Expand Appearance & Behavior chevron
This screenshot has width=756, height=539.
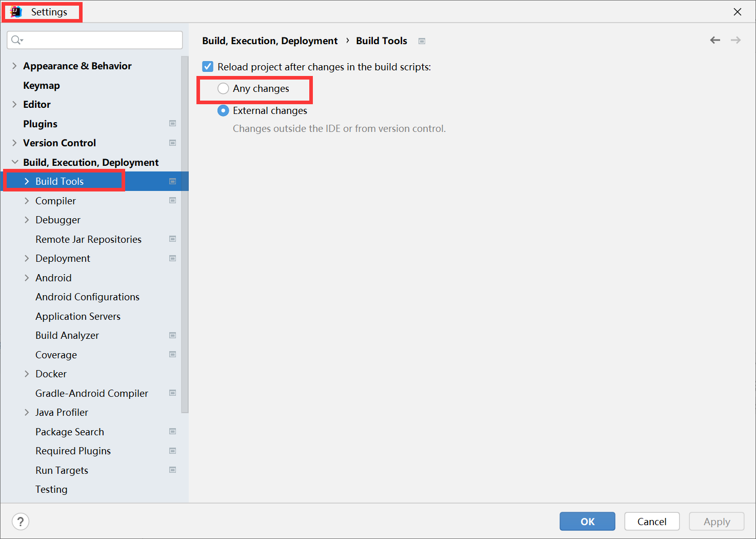coord(14,66)
